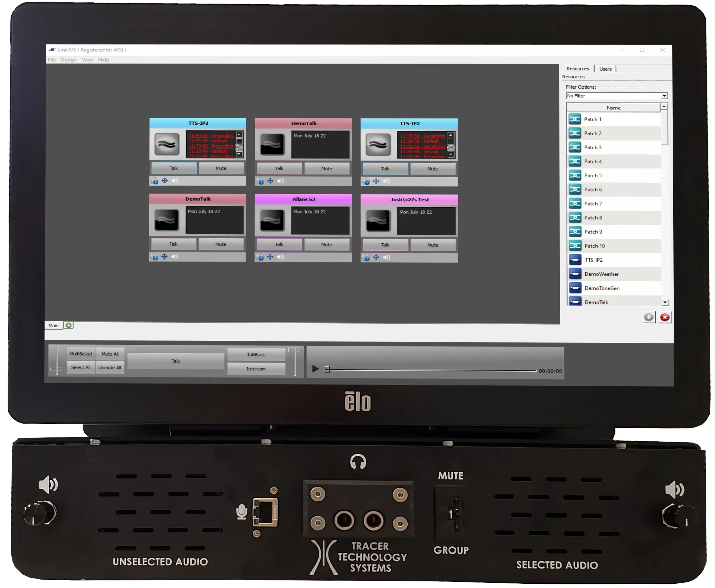
Task: Click the move icon on Josh's Test panel
Action: (x=376, y=257)
